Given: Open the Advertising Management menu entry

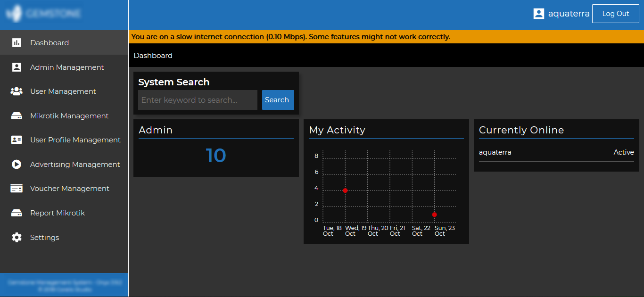Looking at the screenshot, I should coord(64,165).
